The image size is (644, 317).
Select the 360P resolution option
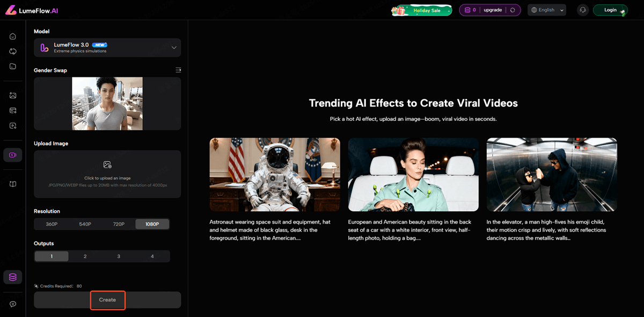tap(51, 225)
